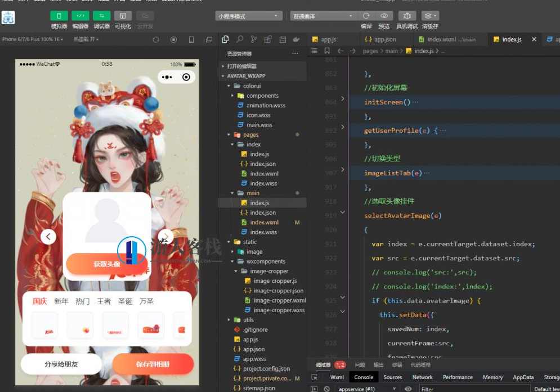Viewport: 560px width, 392px height.
Task: Collapse the colorui folder in explorer
Action: (x=229, y=86)
